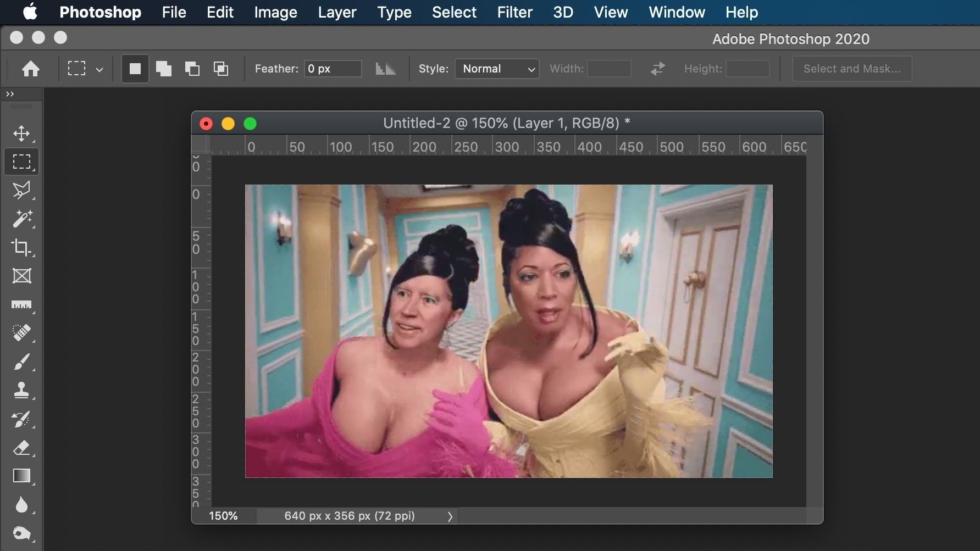980x551 pixels.
Task: Select the Frame tool
Action: [21, 276]
